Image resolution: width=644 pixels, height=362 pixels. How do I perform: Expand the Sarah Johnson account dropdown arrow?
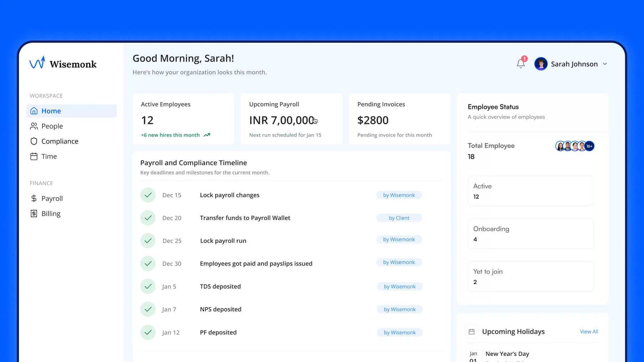click(605, 64)
